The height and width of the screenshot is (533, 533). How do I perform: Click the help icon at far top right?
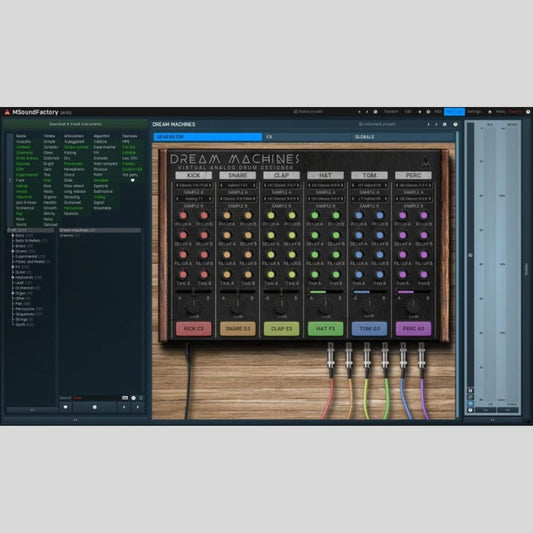[528, 112]
